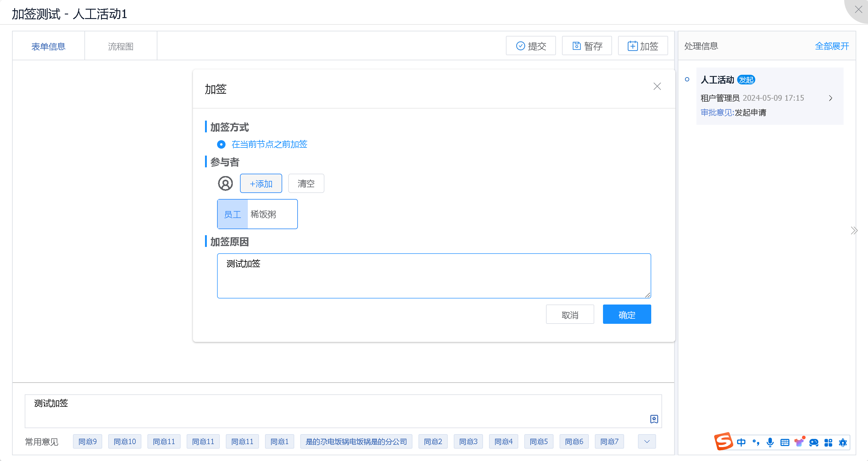Viewport: 868px width, 461px height.
Task: Click the participant avatar icon
Action: [225, 184]
